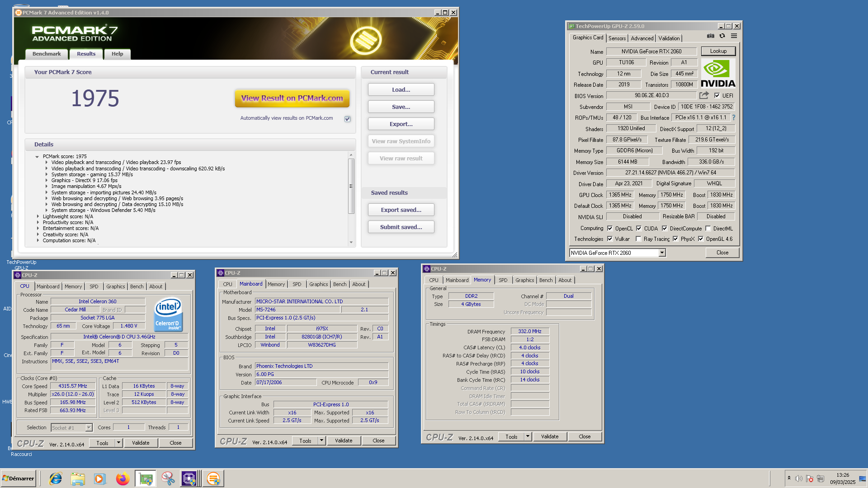Open Tools dropdown arrow in CPU-Z CPU window
This screenshot has height=488, width=868.
pos(119,443)
